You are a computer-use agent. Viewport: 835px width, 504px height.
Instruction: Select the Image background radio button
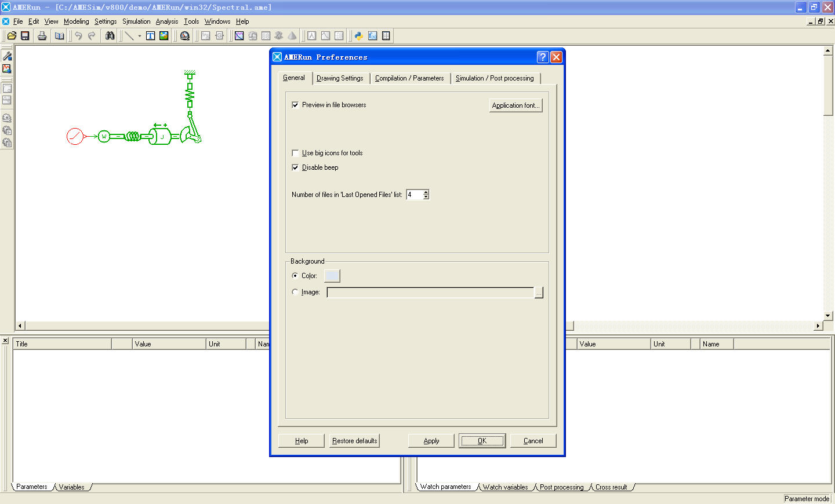295,292
